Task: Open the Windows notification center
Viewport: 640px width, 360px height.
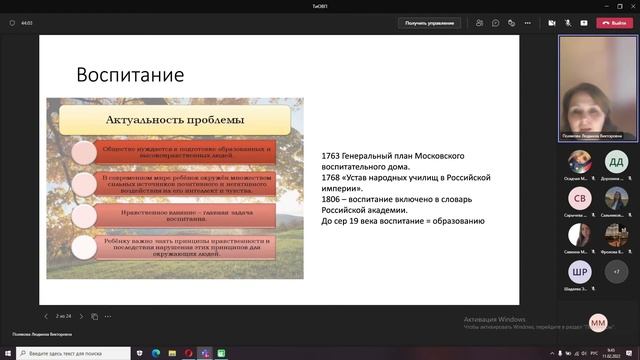Action: (629, 353)
